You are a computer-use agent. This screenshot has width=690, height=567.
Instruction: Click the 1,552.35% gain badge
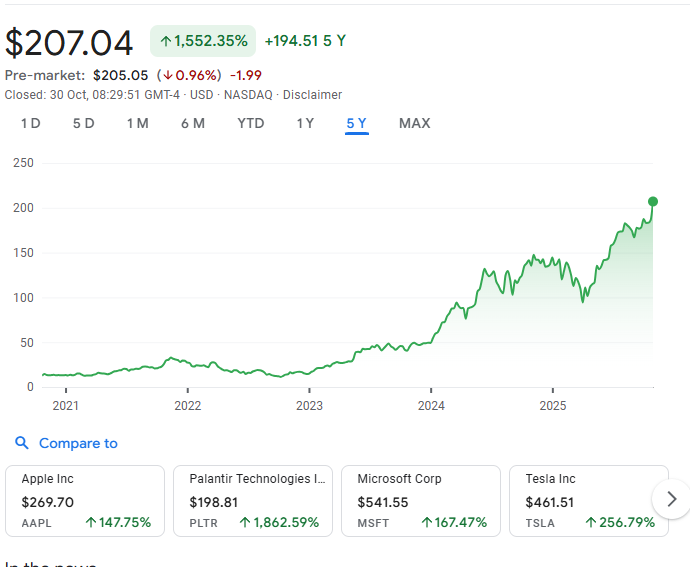click(x=203, y=41)
